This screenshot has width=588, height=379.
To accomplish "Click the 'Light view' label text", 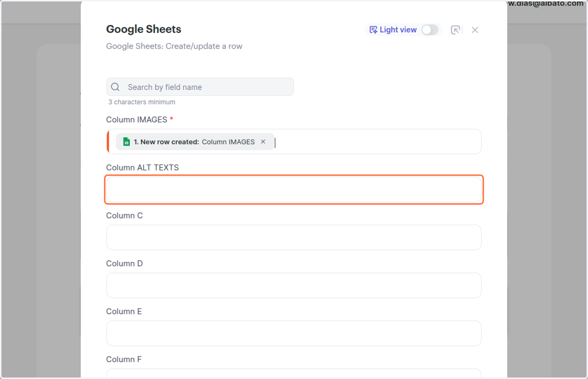I will click(x=398, y=30).
